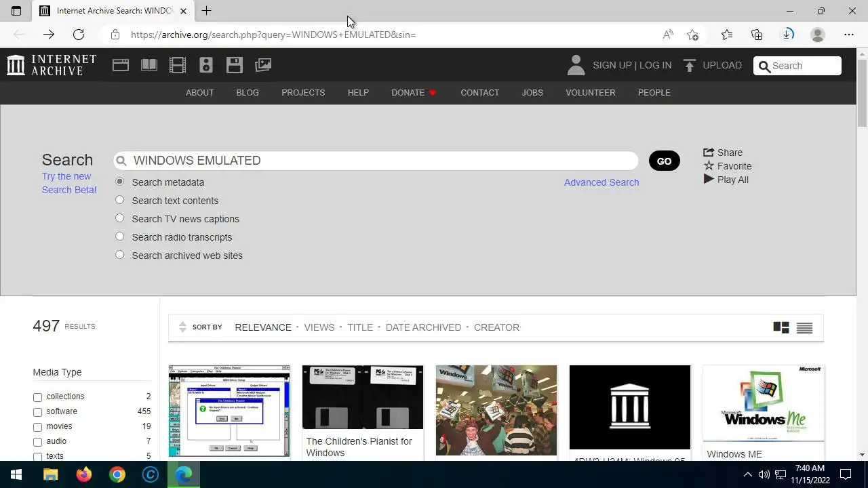Click the Favorite star link
This screenshot has height=488, width=868.
[x=728, y=166]
